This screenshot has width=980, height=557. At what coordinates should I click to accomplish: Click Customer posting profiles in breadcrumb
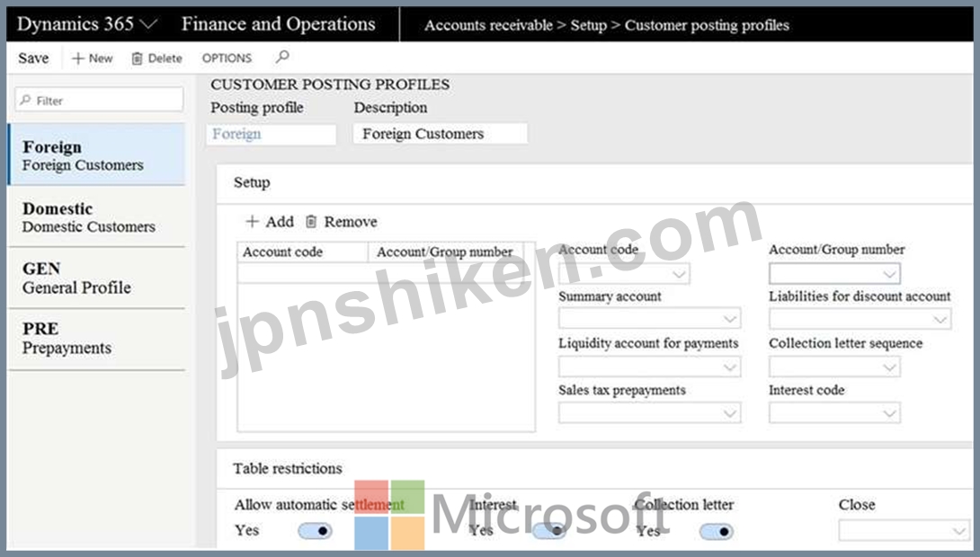[x=707, y=25]
